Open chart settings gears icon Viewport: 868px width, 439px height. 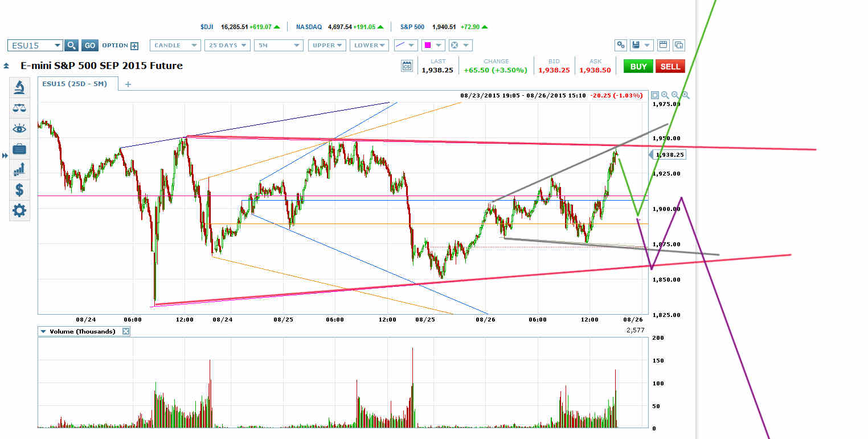[x=621, y=45]
